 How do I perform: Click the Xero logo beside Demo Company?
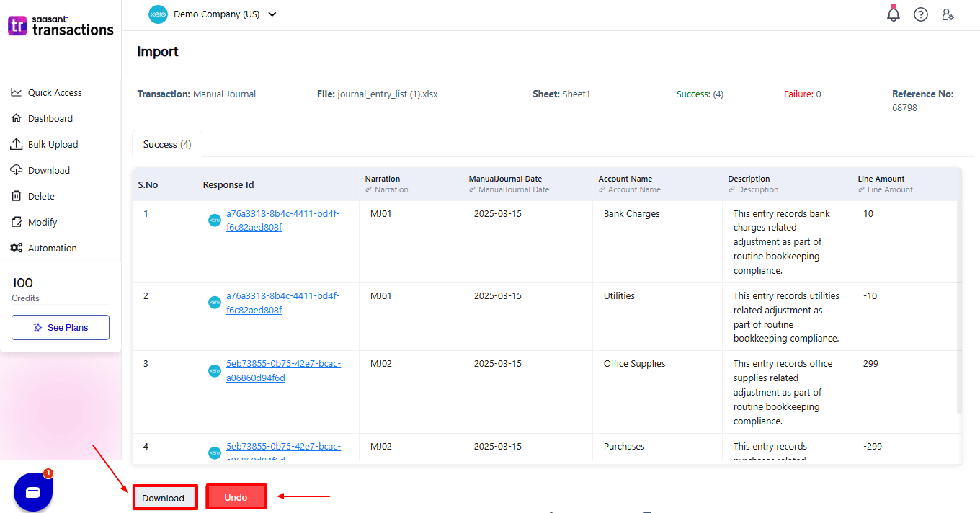[158, 14]
